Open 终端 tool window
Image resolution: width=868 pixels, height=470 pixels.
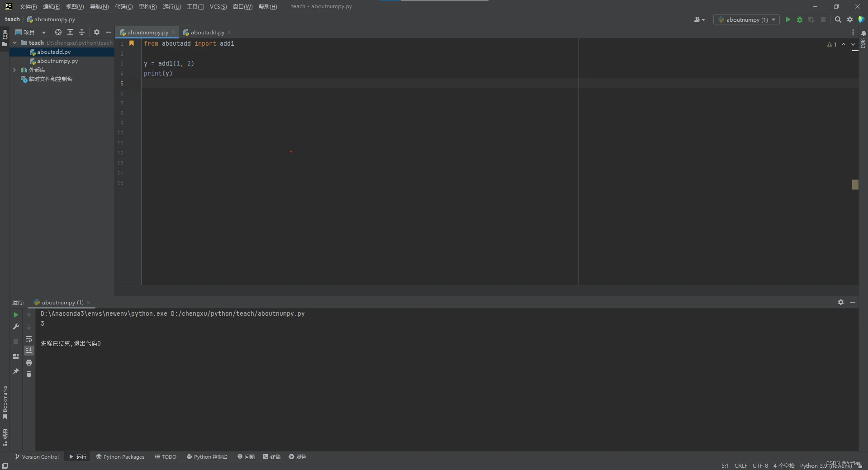[272, 457]
